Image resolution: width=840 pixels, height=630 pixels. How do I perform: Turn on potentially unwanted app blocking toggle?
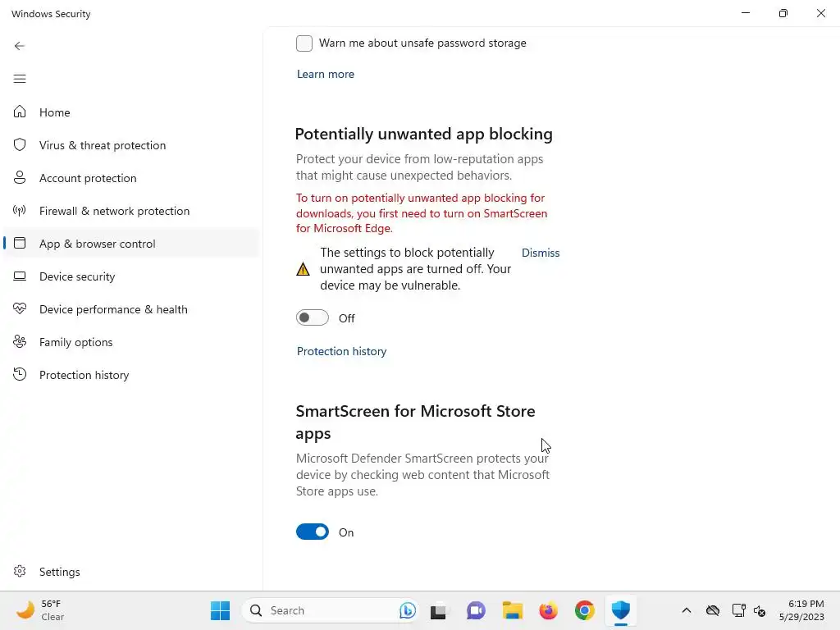(313, 317)
